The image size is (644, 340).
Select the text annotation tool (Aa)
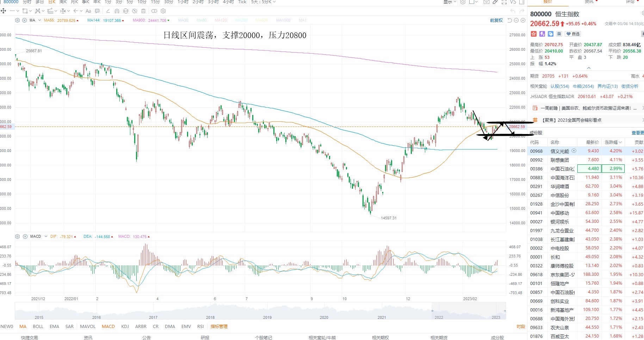click(x=88, y=11)
